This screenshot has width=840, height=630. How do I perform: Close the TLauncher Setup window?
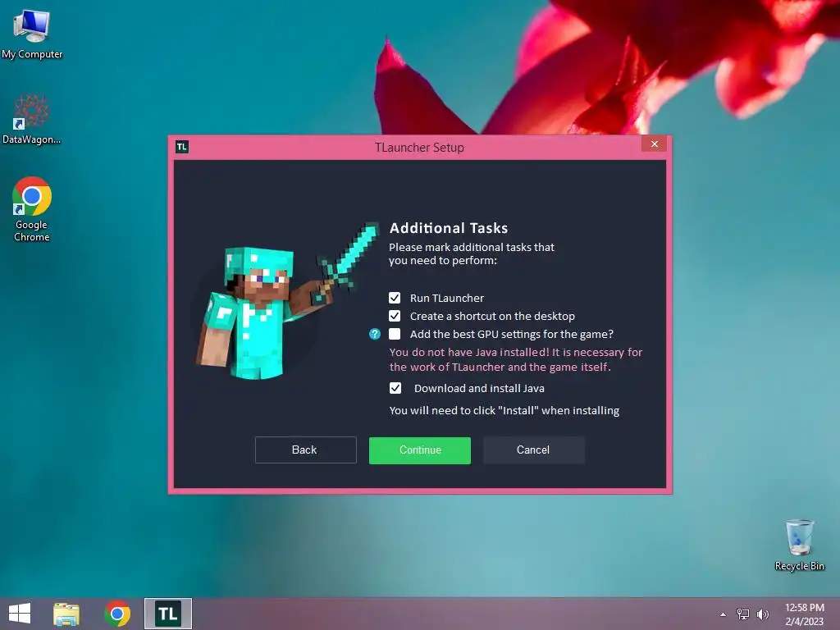(654, 144)
